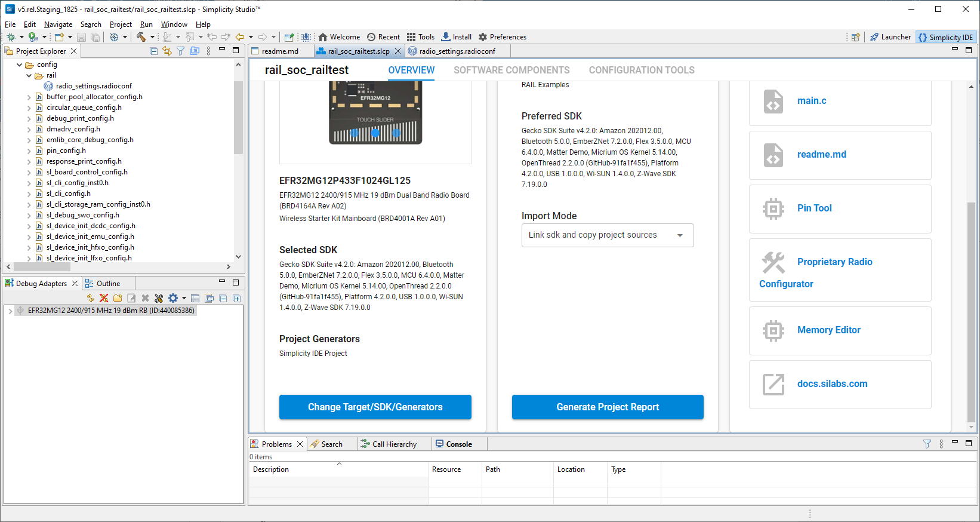Click the Pin Tool chip icon
Screen dimensions: 980x522
click(773, 208)
